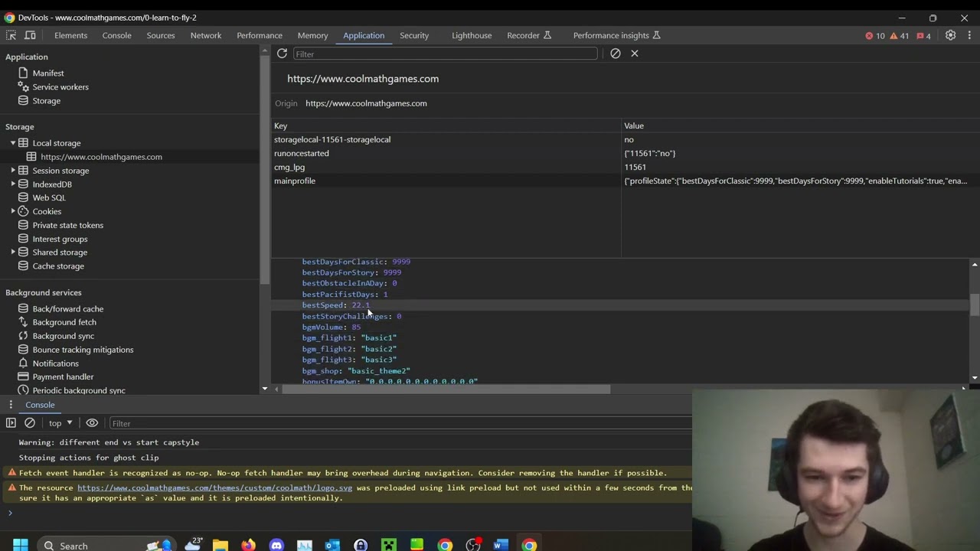This screenshot has height=551, width=980.
Task: Select Web SQL in the sidebar
Action: (x=49, y=197)
